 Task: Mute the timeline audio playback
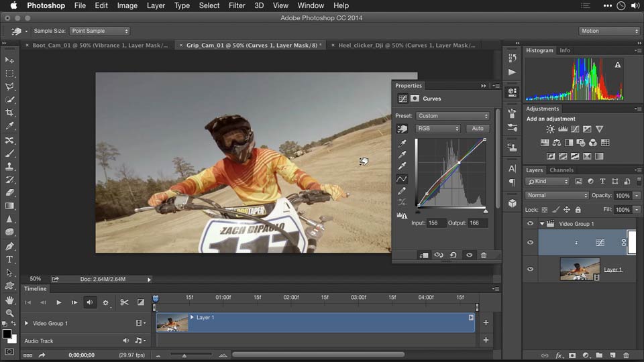(89, 302)
